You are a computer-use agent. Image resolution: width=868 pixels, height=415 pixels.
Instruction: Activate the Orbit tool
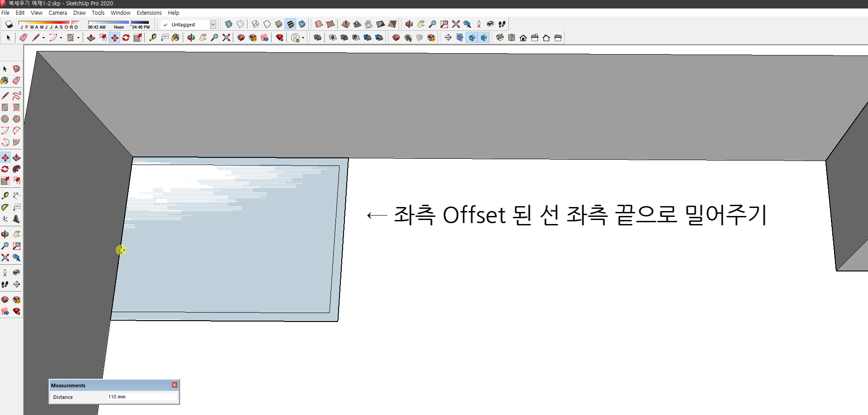(5, 233)
